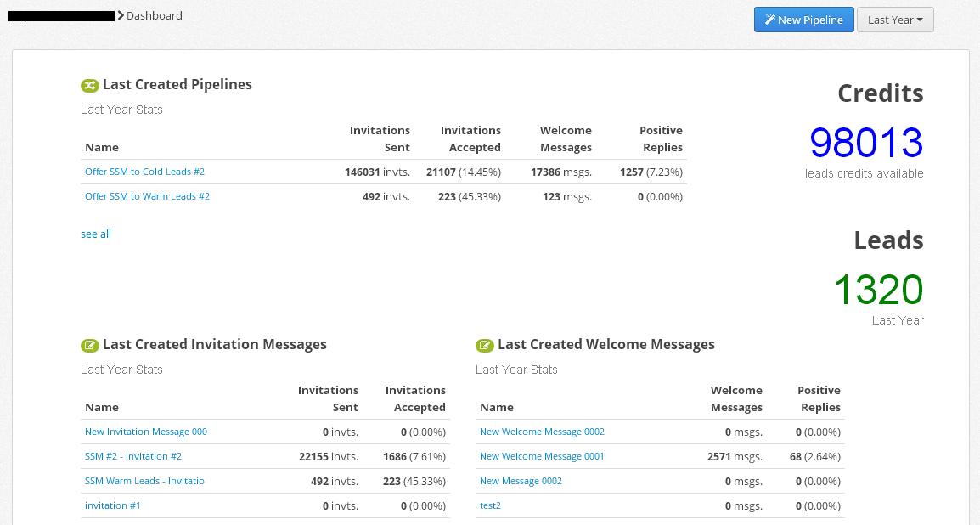The image size is (980, 525).
Task: Open New Invitation Message 000
Action: pyautogui.click(x=145, y=432)
